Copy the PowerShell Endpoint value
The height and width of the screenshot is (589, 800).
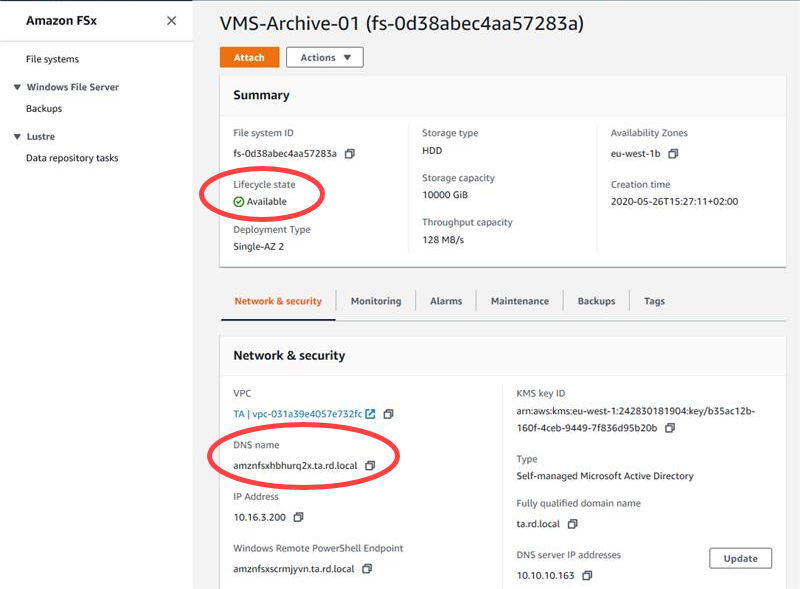pos(367,569)
